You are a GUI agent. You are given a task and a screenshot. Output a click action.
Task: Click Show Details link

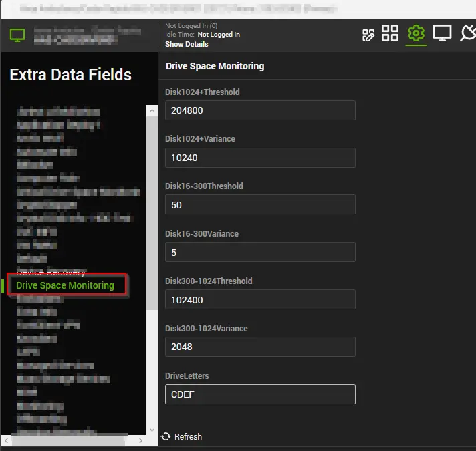(x=187, y=44)
